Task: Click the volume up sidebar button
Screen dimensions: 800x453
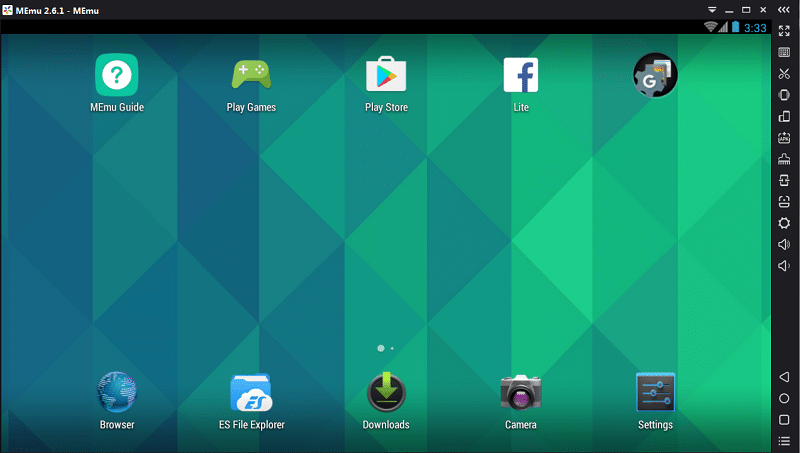Action: coord(784,244)
